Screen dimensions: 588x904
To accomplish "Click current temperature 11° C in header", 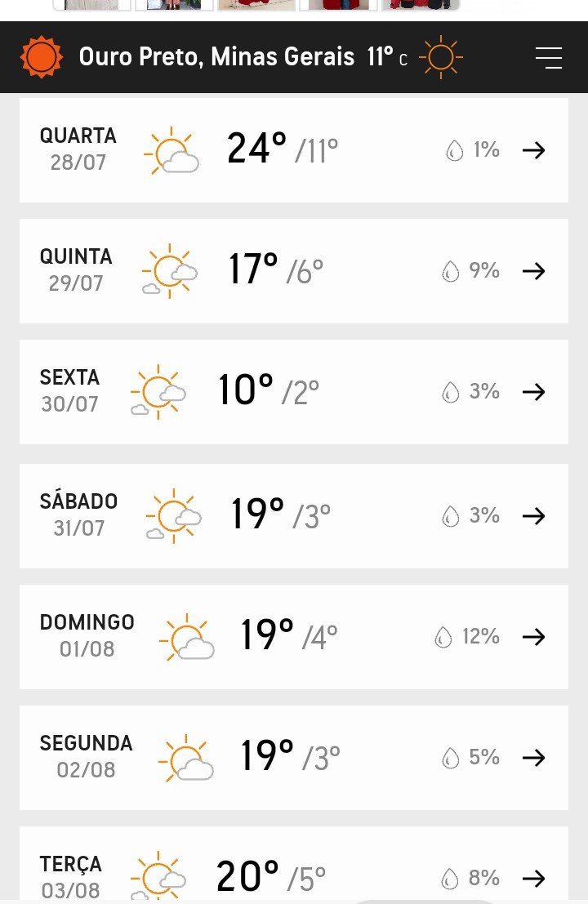I will coord(387,57).
